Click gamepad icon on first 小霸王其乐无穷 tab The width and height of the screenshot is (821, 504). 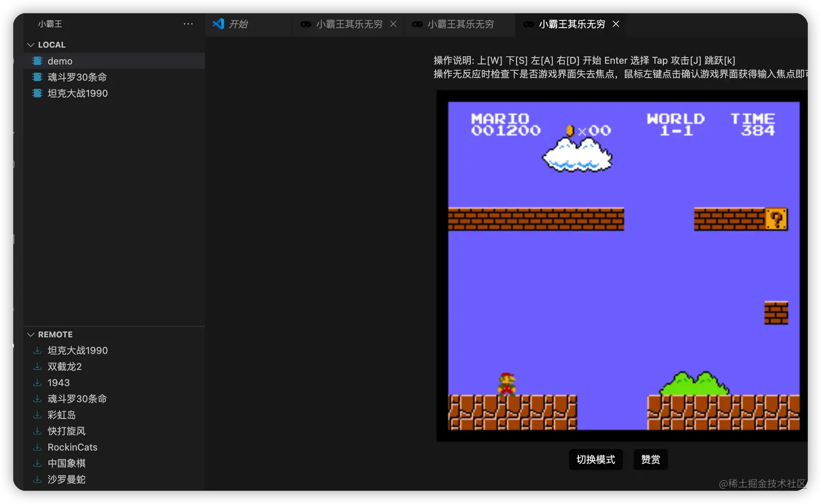tap(306, 24)
